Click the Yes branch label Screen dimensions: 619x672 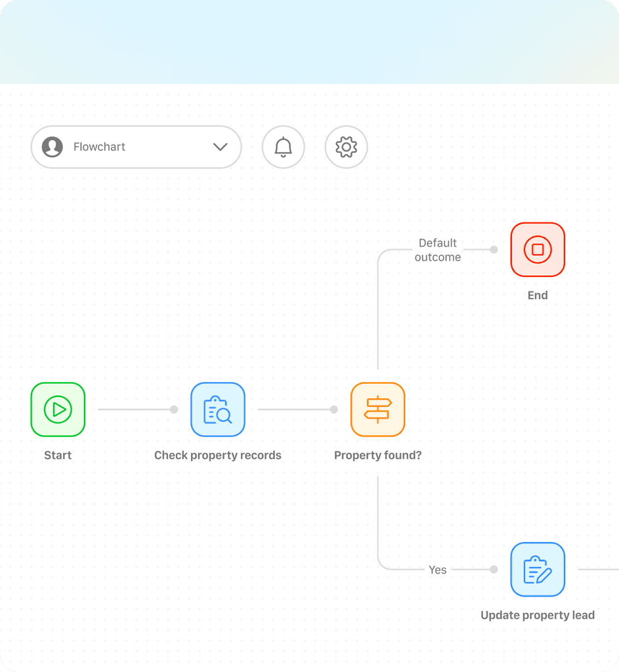click(x=437, y=570)
